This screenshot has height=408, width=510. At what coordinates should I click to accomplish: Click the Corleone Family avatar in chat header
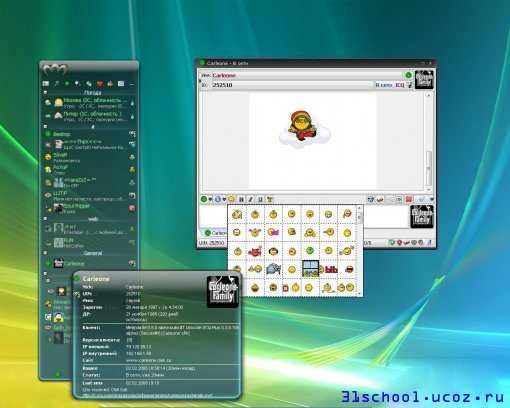pyautogui.click(x=424, y=79)
